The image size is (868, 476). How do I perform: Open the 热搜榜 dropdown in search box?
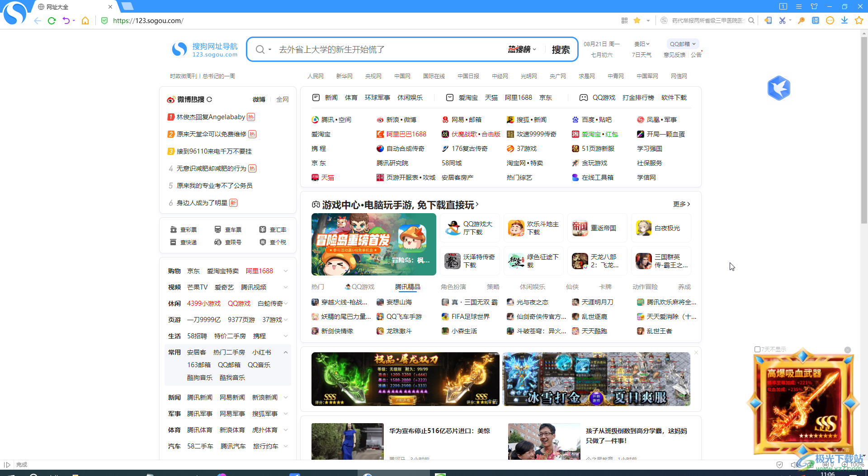[x=522, y=49]
